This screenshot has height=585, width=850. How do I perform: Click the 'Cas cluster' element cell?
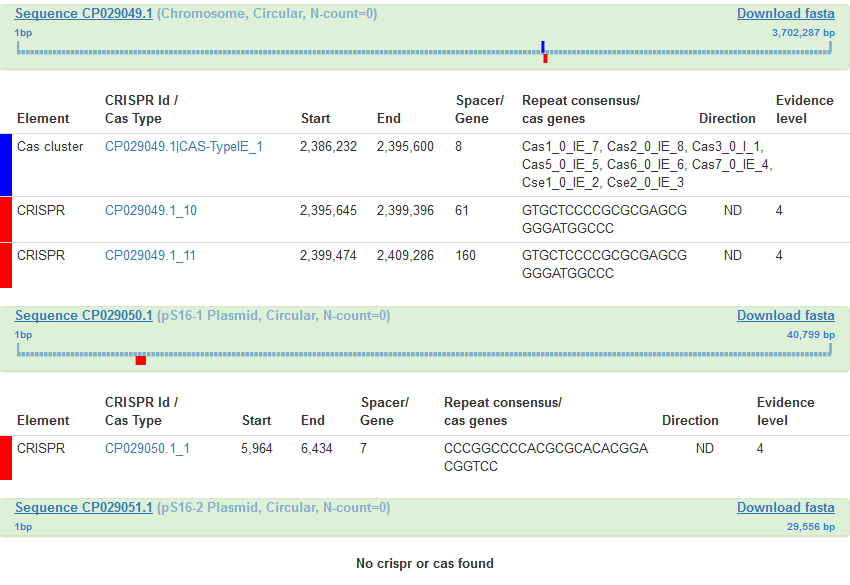(x=50, y=146)
